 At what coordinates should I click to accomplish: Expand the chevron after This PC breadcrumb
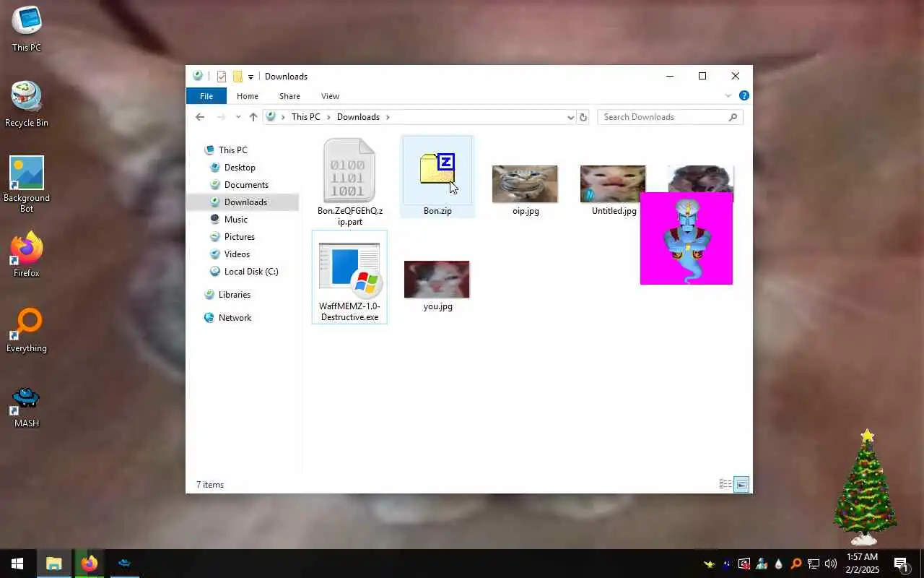point(328,117)
